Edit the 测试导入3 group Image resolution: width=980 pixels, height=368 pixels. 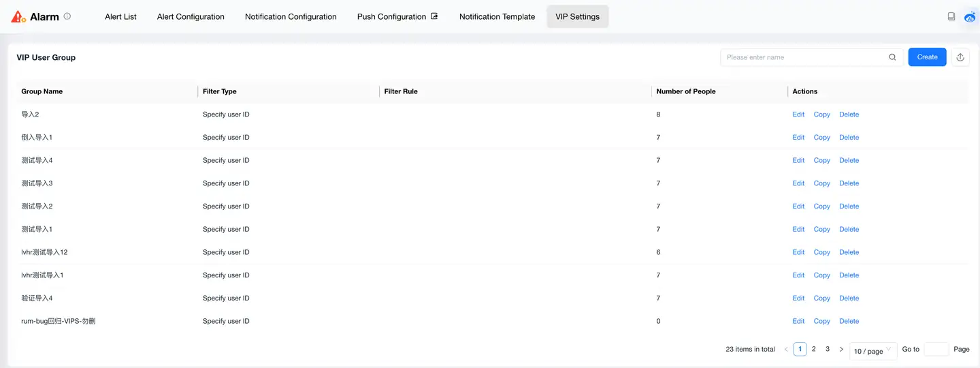tap(798, 183)
